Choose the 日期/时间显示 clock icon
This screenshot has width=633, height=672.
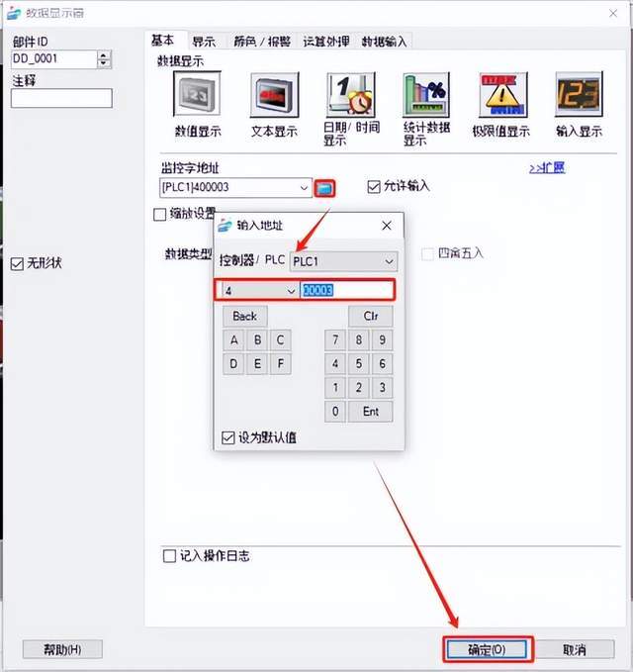click(351, 94)
